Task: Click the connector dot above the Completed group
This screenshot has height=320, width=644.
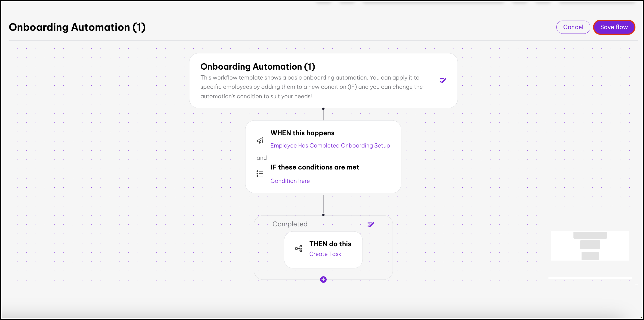Action: tap(323, 215)
